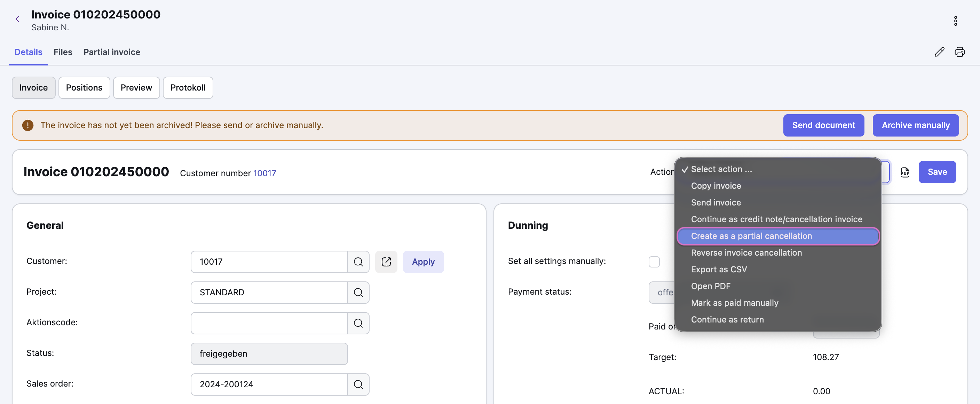Click the Target value 108.27
Image resolution: width=980 pixels, height=404 pixels.
(x=825, y=357)
